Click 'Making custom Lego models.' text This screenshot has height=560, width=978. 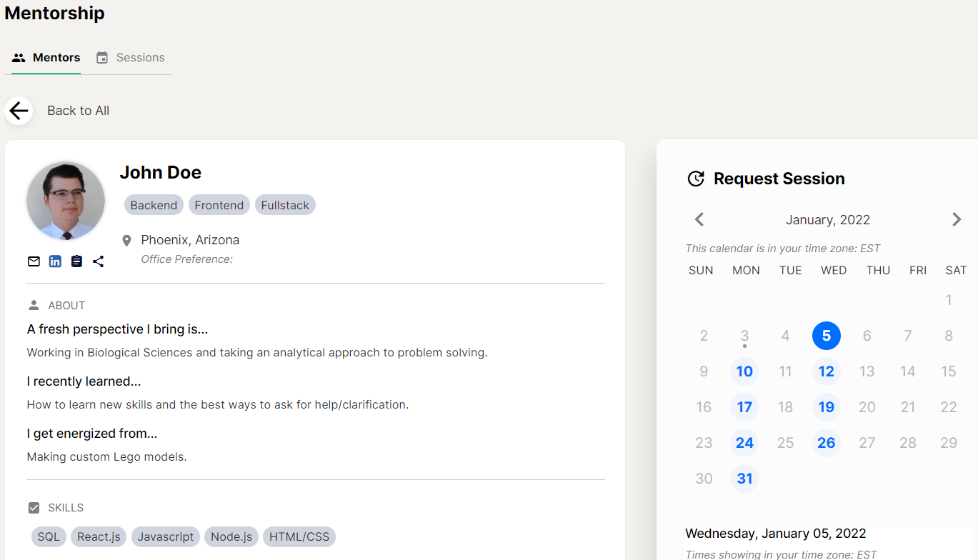point(106,457)
